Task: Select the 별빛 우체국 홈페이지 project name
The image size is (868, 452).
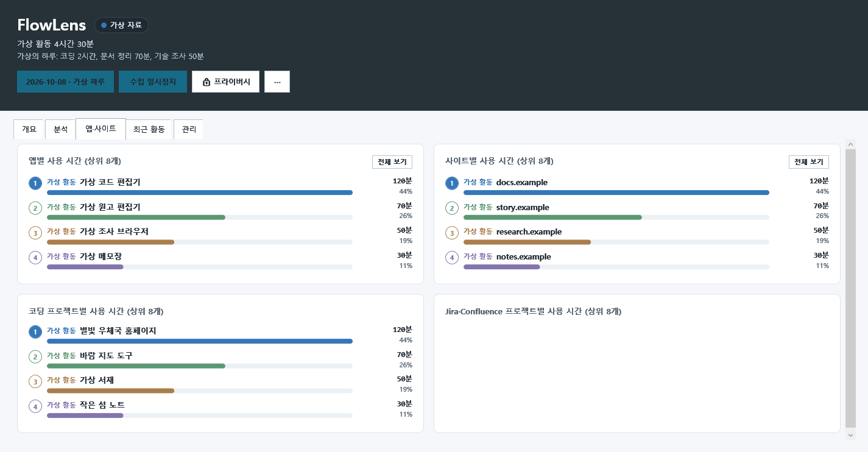Action: click(x=118, y=331)
